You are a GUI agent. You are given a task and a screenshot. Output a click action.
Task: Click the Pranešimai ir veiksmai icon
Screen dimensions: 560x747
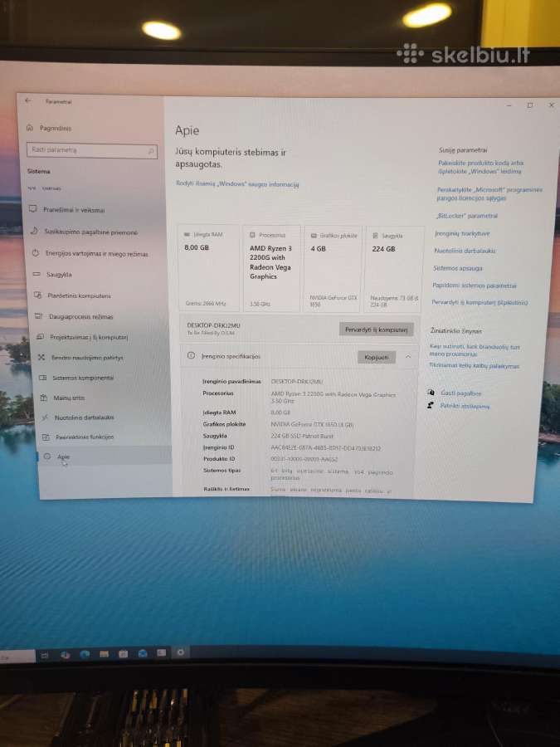pos(33,209)
